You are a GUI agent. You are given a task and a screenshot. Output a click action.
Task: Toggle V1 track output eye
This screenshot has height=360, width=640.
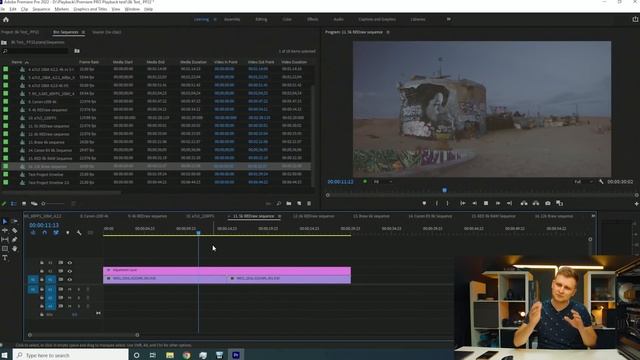tap(70, 280)
